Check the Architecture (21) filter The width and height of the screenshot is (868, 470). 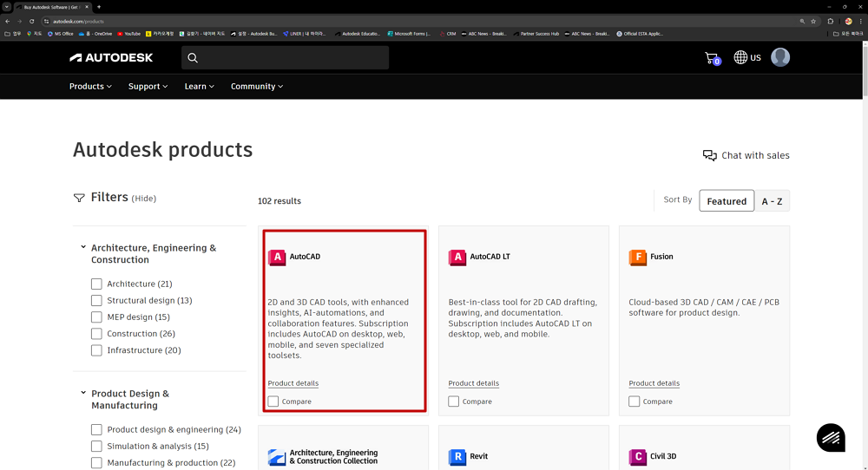(x=96, y=284)
